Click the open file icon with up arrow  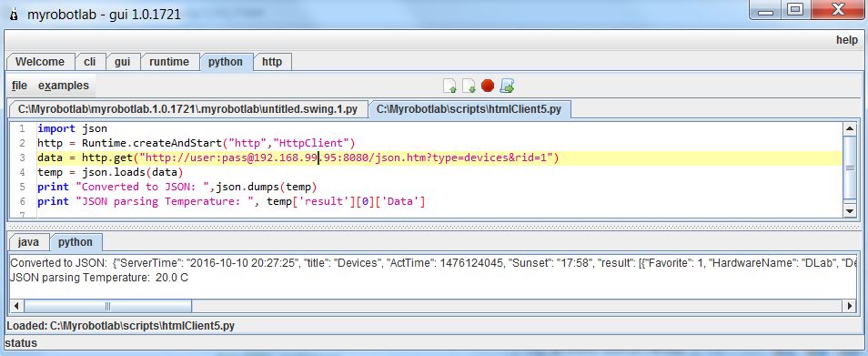[450, 86]
